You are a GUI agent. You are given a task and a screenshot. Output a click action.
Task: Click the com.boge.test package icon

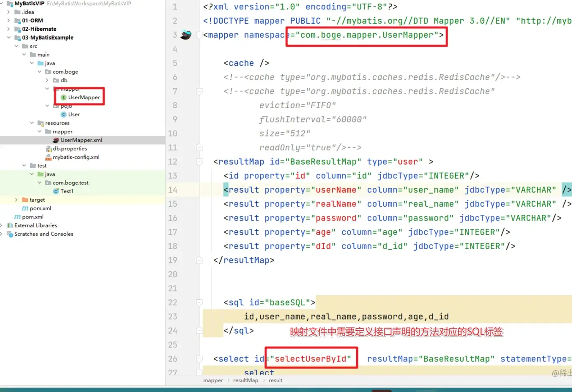pyautogui.click(x=48, y=183)
